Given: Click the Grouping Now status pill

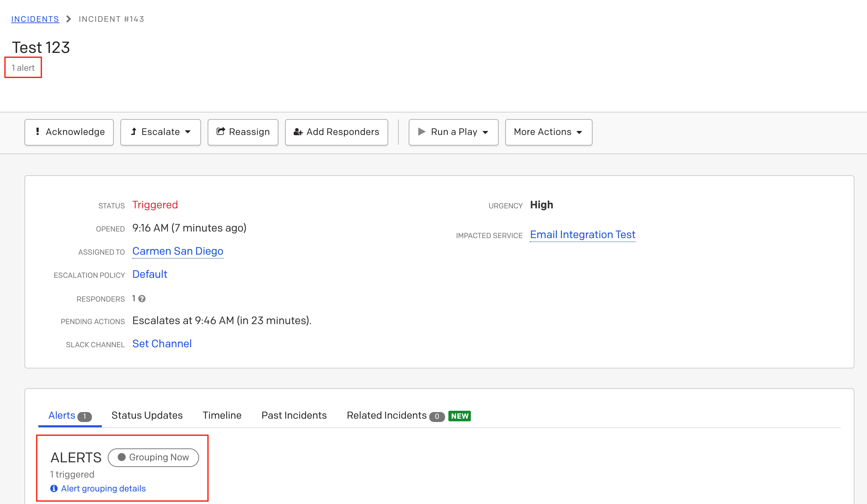Looking at the screenshot, I should tap(153, 457).
